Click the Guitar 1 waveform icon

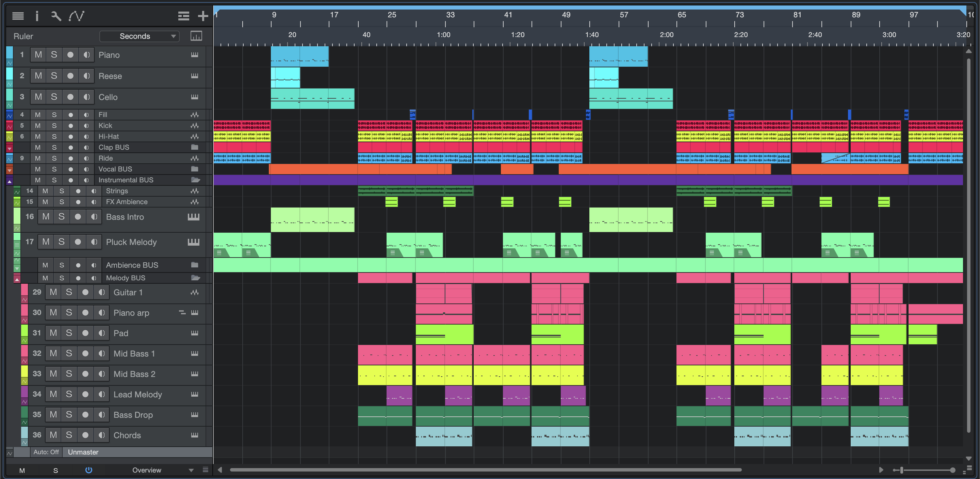195,292
